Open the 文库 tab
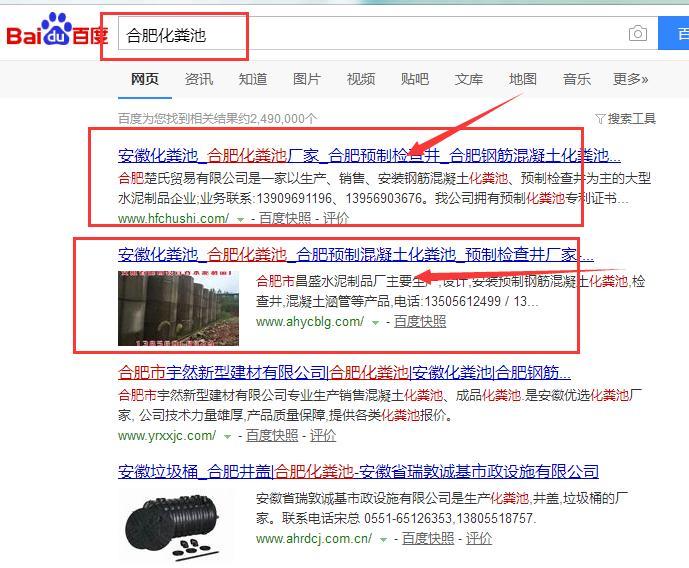689x568 pixels. point(469,79)
